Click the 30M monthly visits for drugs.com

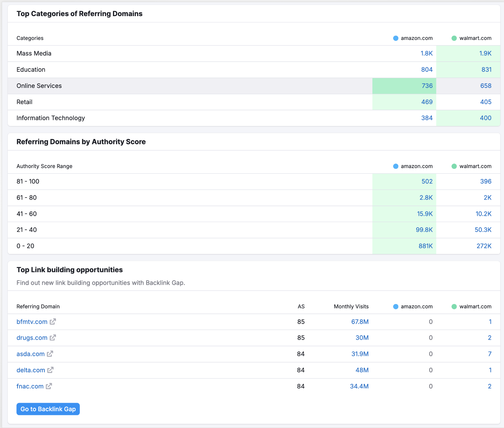[x=363, y=338]
